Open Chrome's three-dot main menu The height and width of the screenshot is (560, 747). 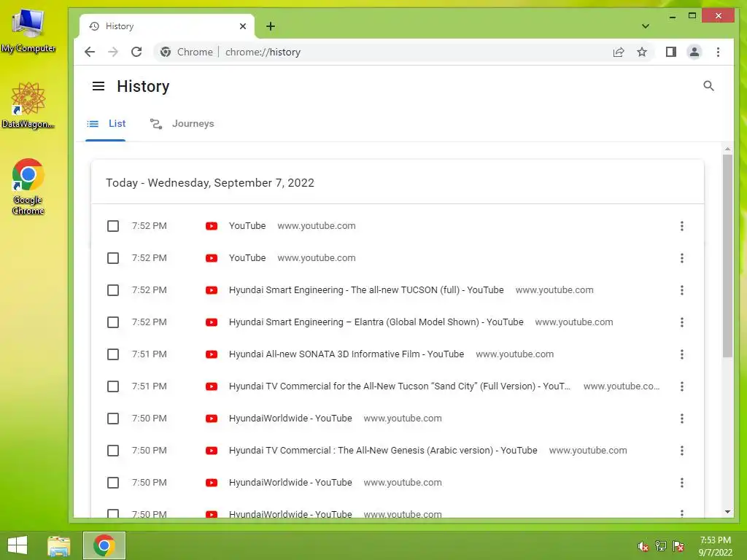pyautogui.click(x=718, y=52)
